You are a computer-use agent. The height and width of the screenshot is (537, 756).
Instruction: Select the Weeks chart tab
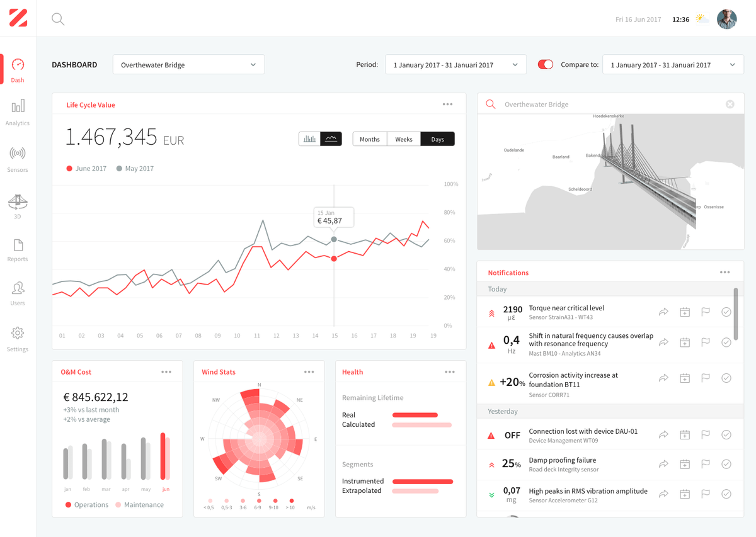pos(404,139)
